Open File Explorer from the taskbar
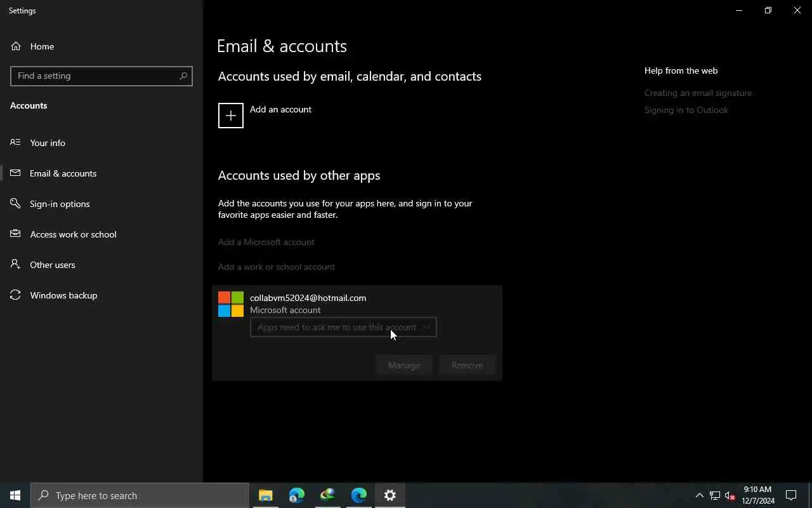 click(266, 495)
